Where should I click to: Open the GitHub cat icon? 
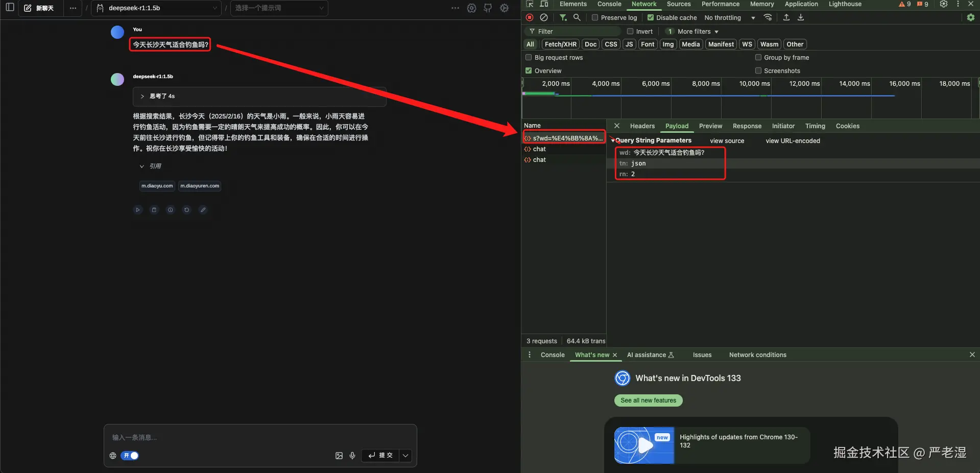tap(488, 8)
